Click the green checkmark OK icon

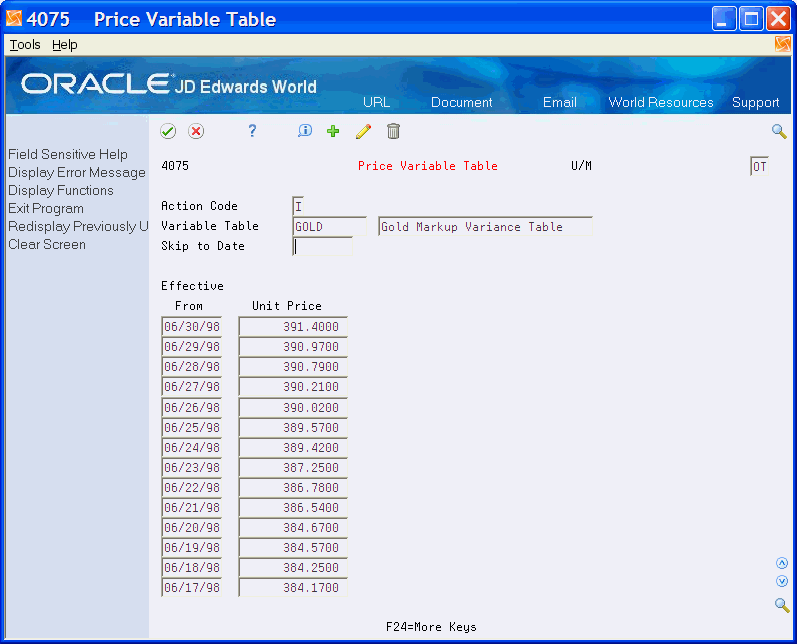pos(168,132)
